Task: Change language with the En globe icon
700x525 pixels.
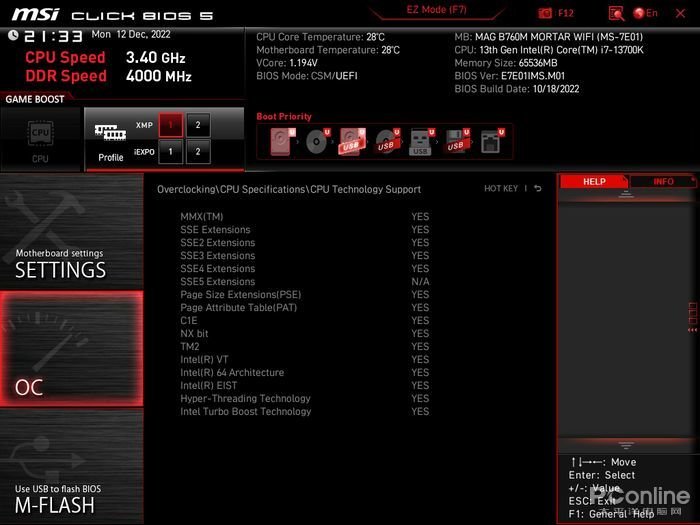Action: tap(646, 13)
